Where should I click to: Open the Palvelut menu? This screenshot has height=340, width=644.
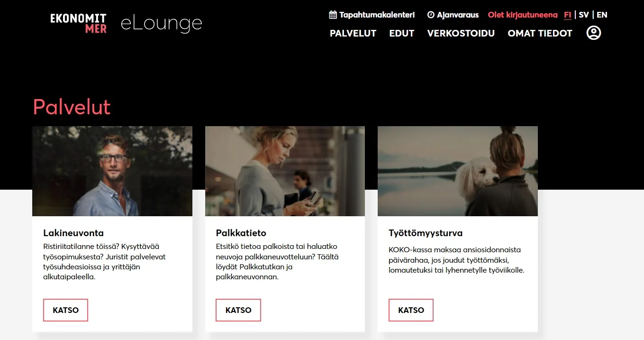(x=353, y=33)
